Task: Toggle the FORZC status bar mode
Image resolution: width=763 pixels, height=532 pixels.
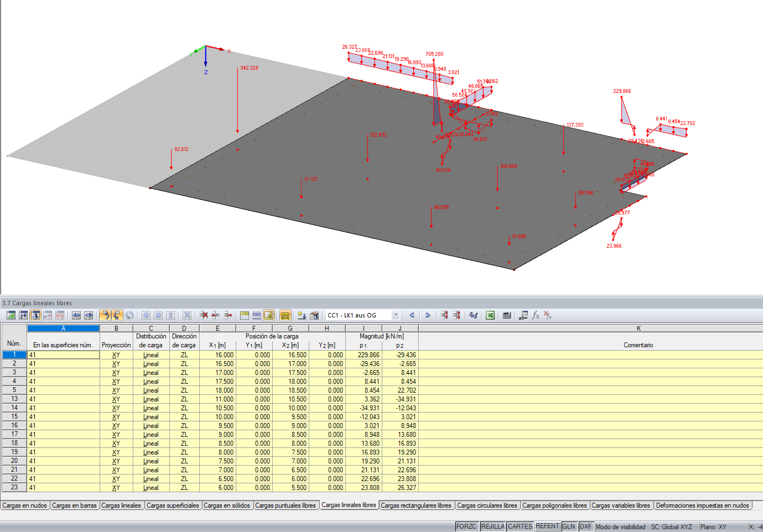Action: tap(466, 526)
